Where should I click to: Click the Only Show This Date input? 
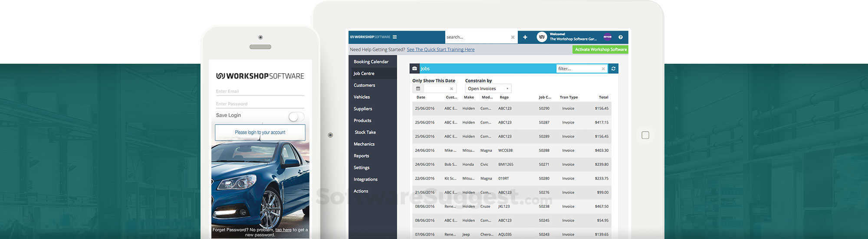click(436, 88)
